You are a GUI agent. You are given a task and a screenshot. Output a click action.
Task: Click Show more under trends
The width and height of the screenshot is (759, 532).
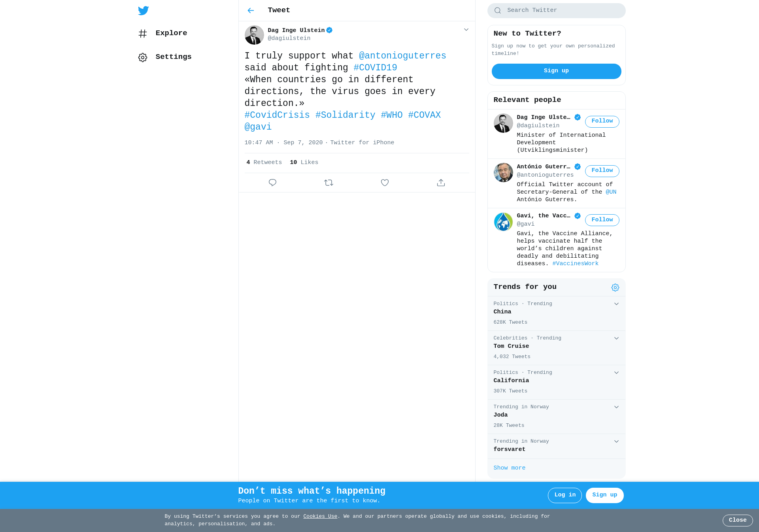[509, 468]
